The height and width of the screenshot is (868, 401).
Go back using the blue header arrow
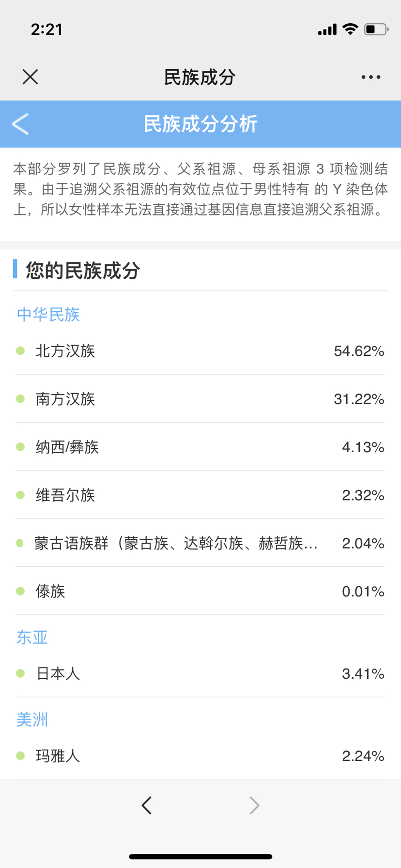(x=20, y=124)
